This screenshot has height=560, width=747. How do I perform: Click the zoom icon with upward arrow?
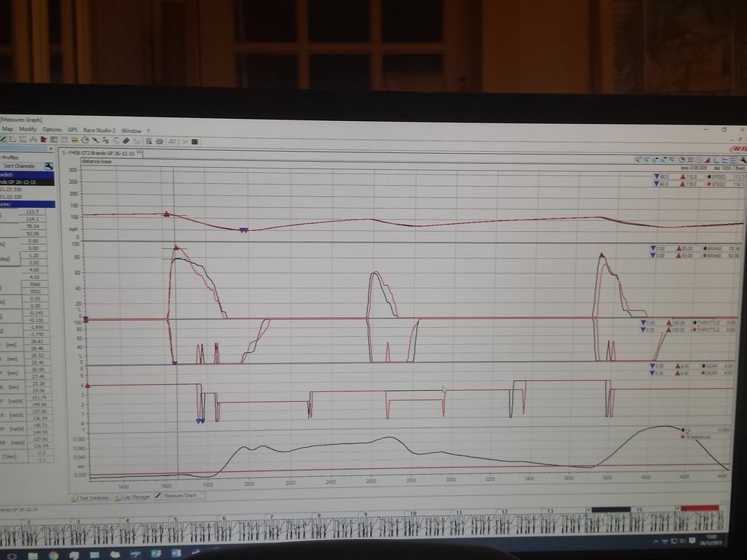pyautogui.click(x=654, y=160)
